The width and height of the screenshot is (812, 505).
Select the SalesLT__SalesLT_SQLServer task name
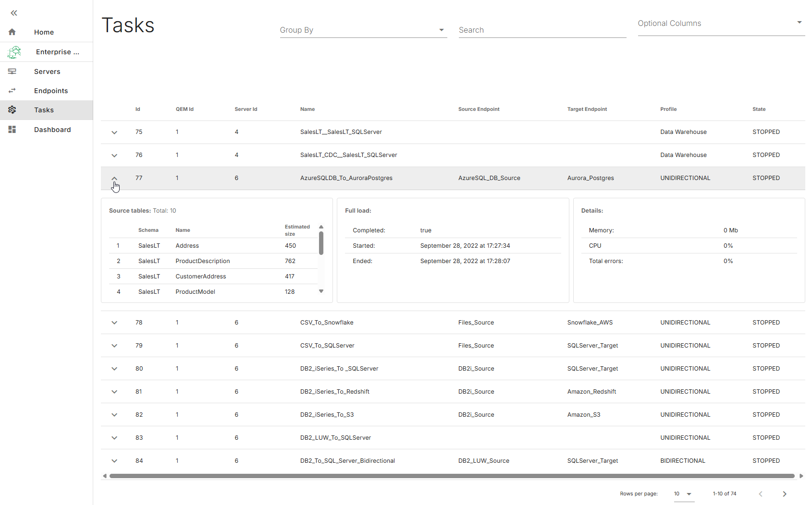click(x=341, y=132)
